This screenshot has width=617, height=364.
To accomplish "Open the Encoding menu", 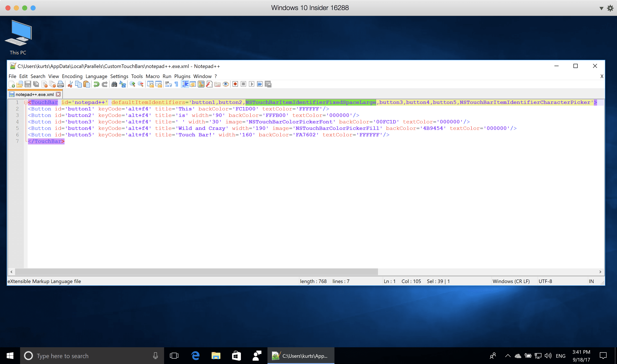I will (x=72, y=76).
